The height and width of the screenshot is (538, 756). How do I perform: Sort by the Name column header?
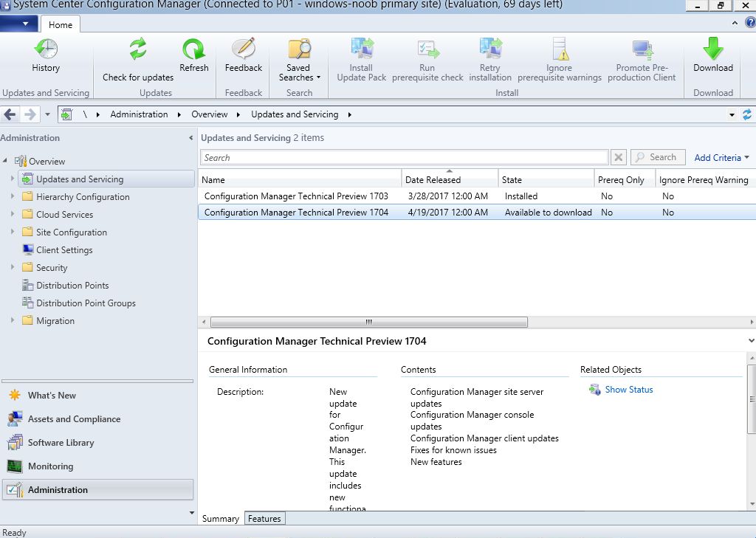point(300,180)
